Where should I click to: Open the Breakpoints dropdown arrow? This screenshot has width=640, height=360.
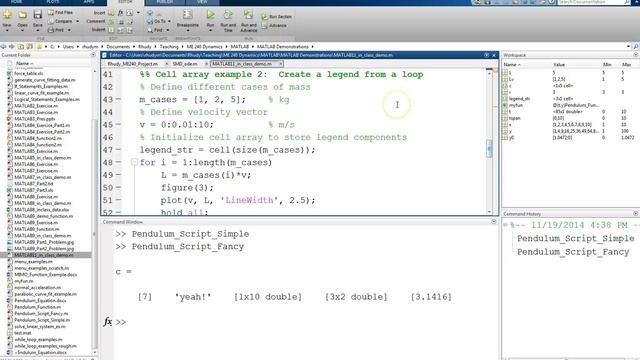point(188,31)
